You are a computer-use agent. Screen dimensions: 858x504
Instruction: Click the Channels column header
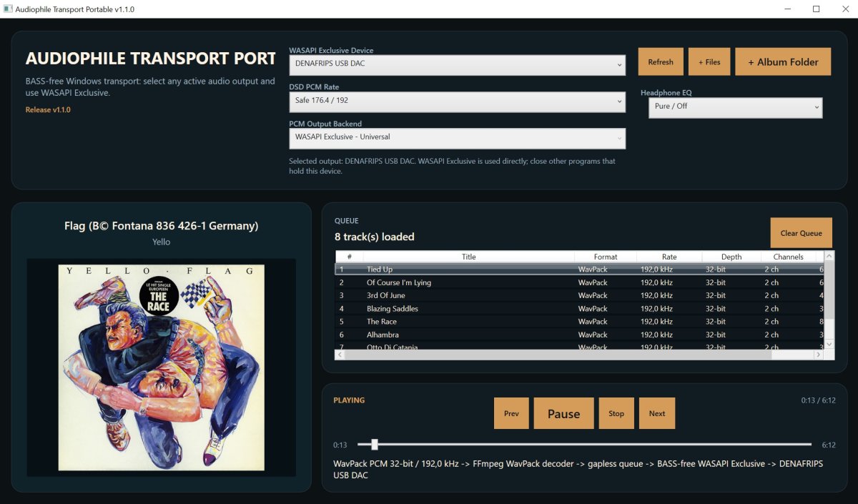(788, 257)
